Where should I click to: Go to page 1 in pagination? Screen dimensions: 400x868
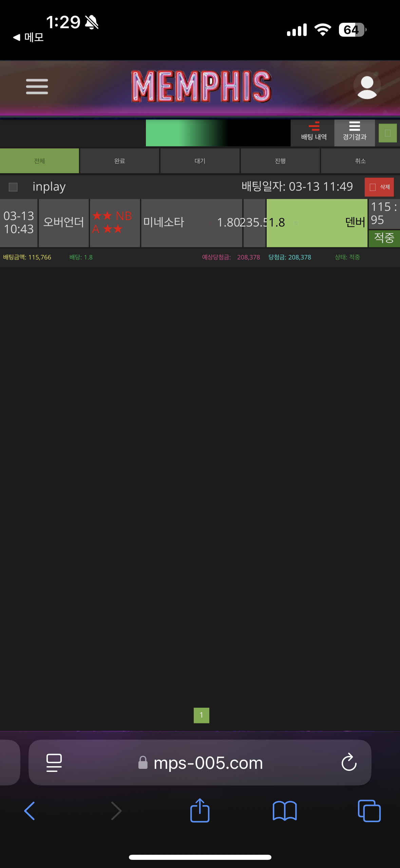point(201,715)
